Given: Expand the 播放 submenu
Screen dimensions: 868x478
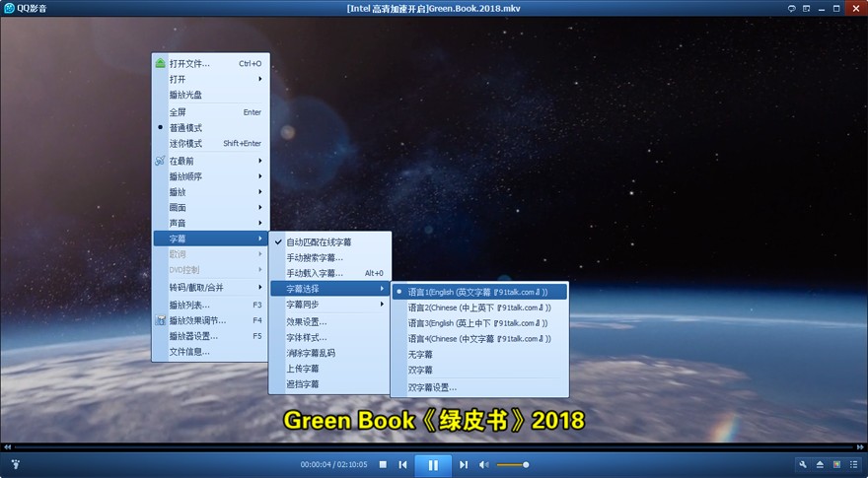Looking at the screenshot, I should (211, 192).
